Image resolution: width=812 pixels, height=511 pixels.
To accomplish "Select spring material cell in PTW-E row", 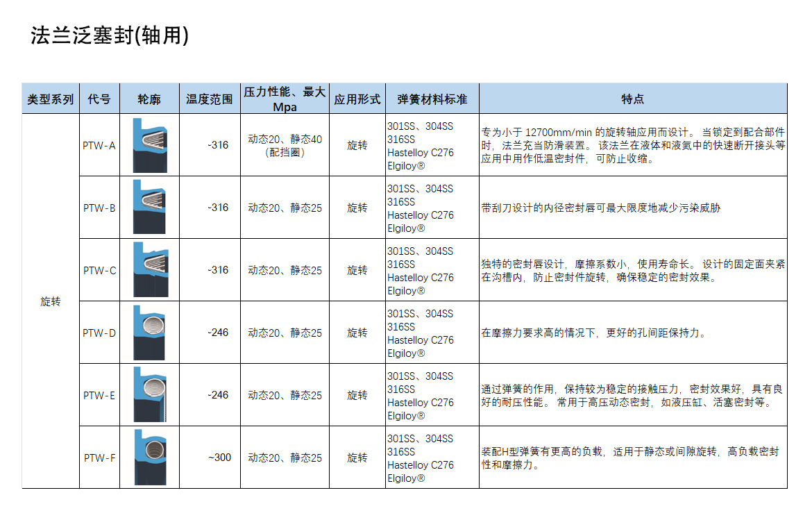I will point(432,396).
